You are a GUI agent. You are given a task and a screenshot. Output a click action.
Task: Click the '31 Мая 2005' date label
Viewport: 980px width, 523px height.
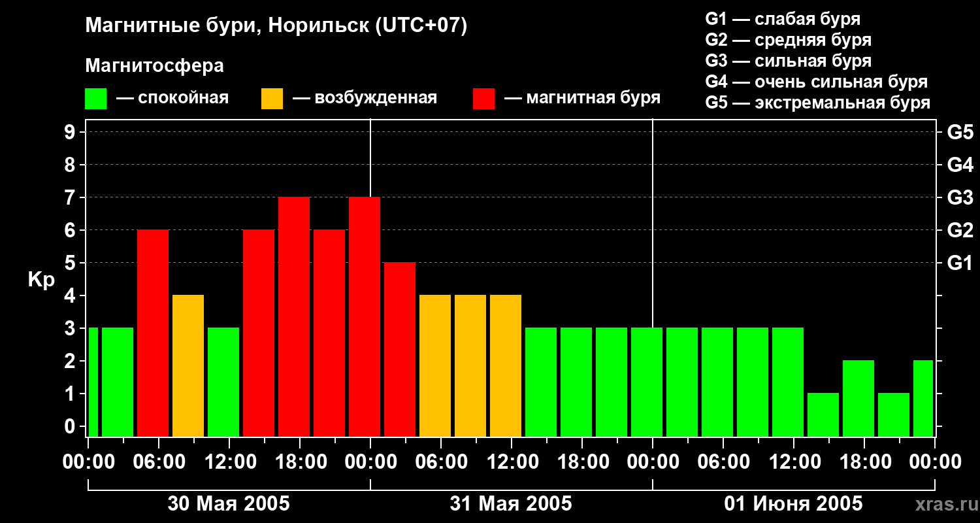pos(511,504)
